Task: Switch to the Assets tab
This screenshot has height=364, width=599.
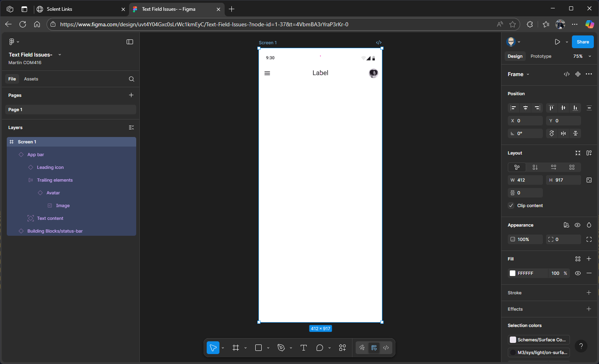Action: pyautogui.click(x=31, y=79)
